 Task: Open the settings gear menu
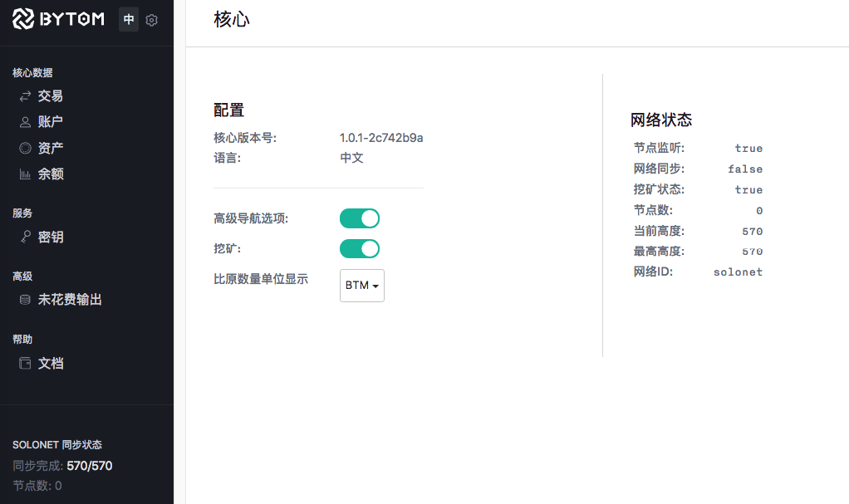click(x=152, y=19)
